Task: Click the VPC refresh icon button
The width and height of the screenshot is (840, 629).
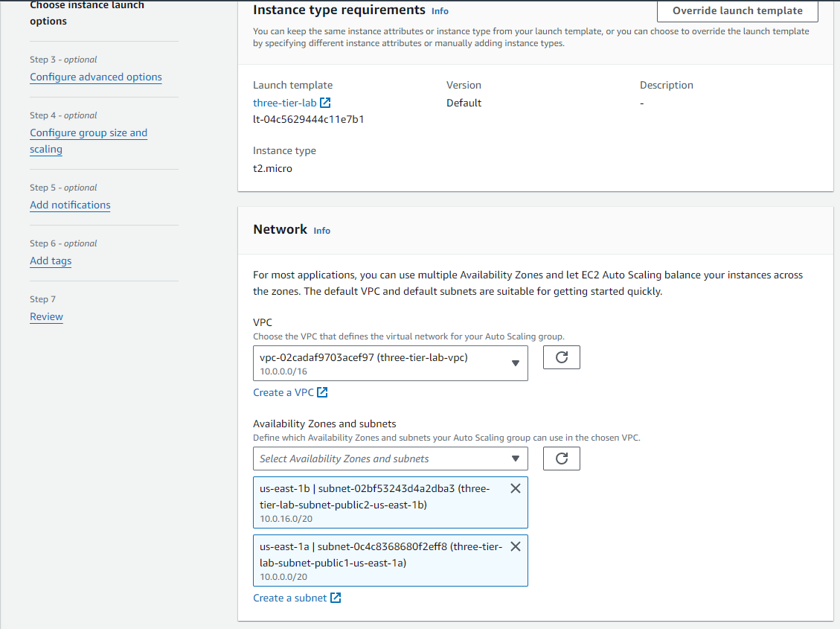Action: [x=562, y=357]
